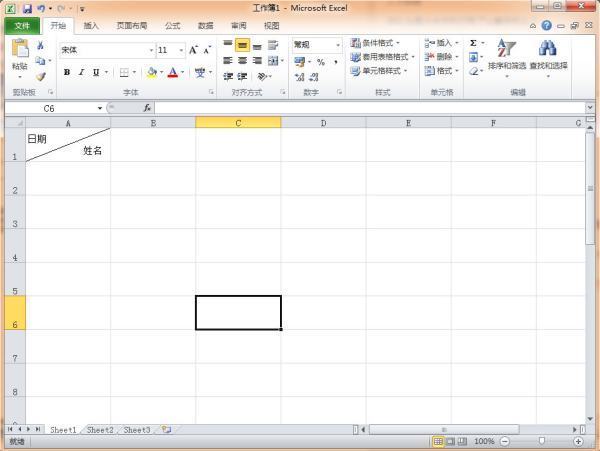600x451 pixels.
Task: Toggle the middle vertical align button
Action: tap(242, 45)
